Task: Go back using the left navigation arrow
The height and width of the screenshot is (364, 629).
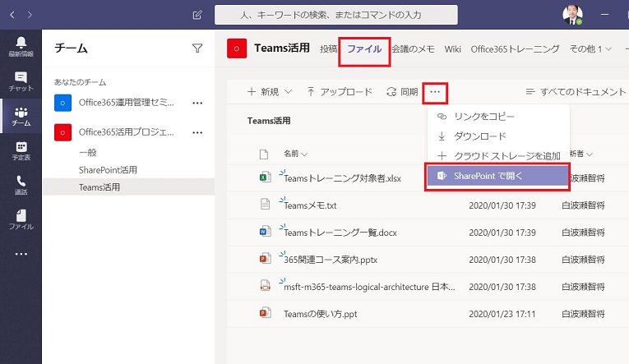Action: click(12, 15)
